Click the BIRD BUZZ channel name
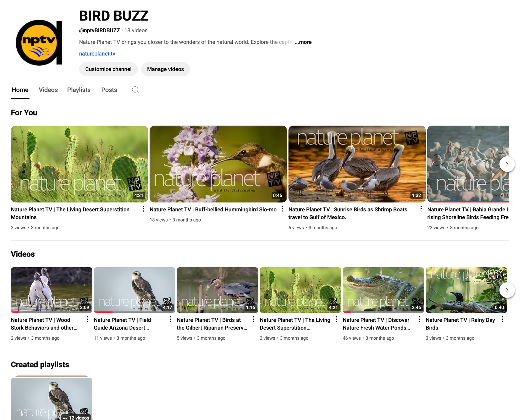The image size is (525, 420). [114, 16]
